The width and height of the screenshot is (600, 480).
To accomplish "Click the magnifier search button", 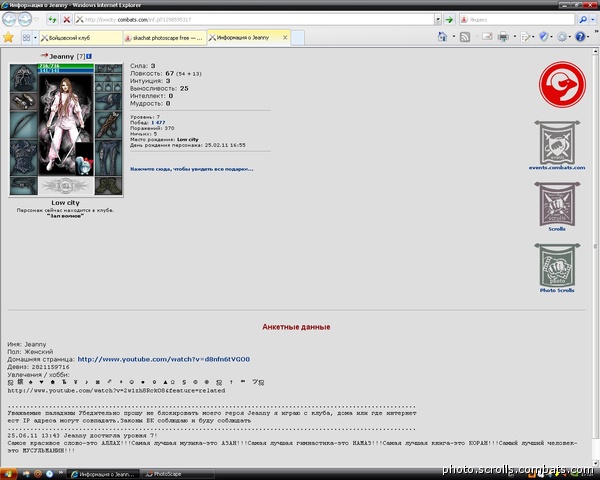I will (x=583, y=19).
